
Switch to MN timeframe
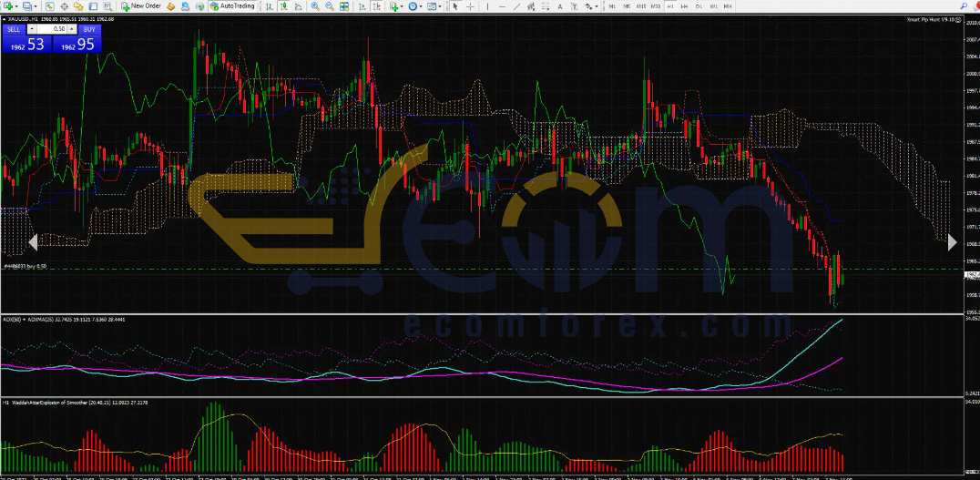[728, 6]
